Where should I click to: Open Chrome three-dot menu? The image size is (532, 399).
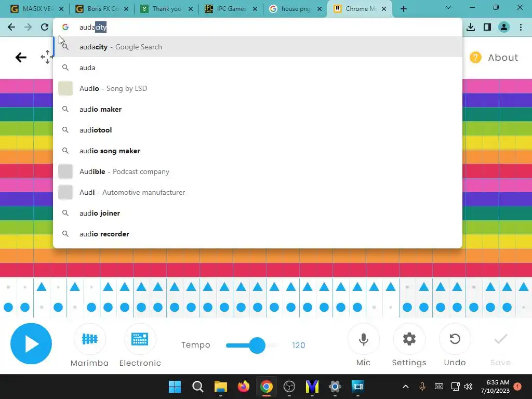[x=521, y=27]
